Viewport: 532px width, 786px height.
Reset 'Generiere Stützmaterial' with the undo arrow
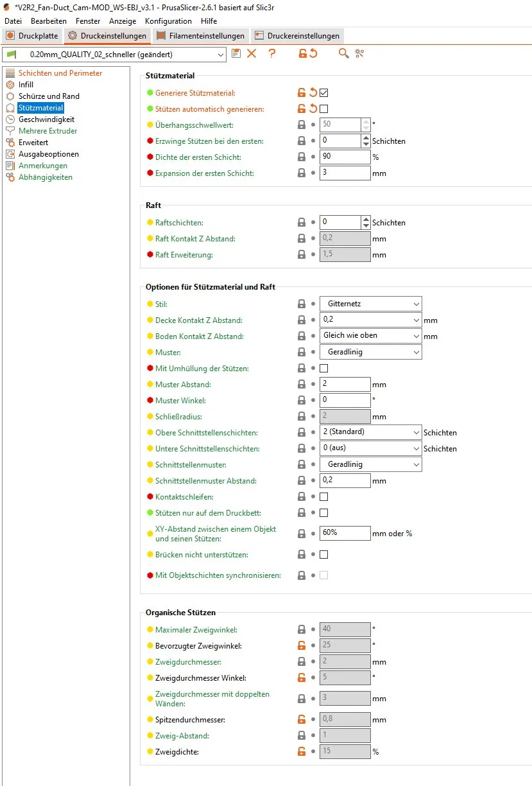(313, 93)
